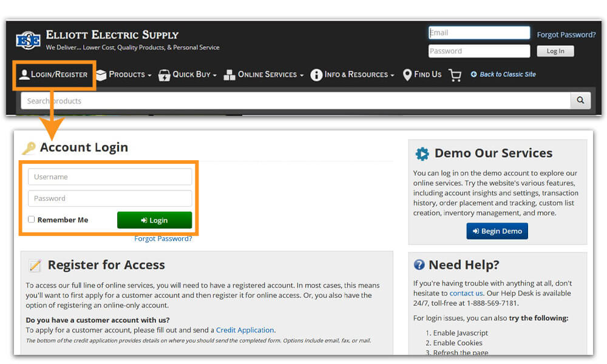Click the pencil icon beside Register for Access
The image size is (607, 364).
click(x=35, y=265)
